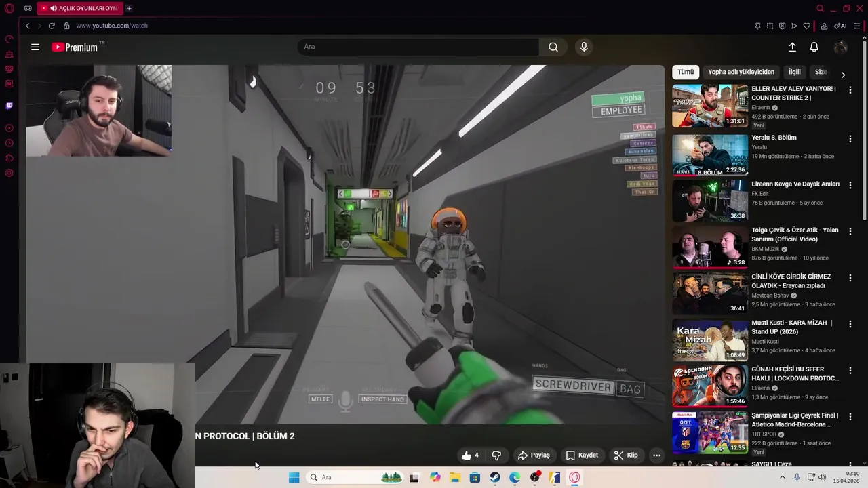This screenshot has height=488, width=868.
Task: Click the site security lock icon
Action: coord(66,26)
